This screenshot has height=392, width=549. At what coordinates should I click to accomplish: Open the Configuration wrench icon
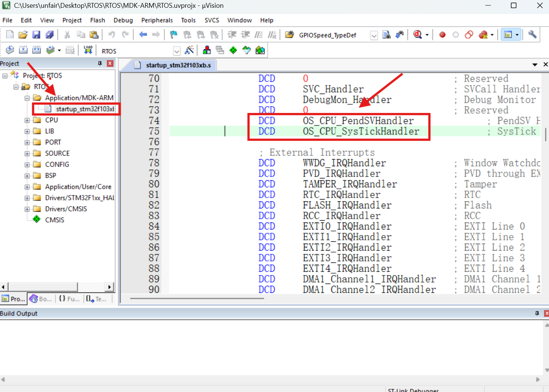point(532,35)
